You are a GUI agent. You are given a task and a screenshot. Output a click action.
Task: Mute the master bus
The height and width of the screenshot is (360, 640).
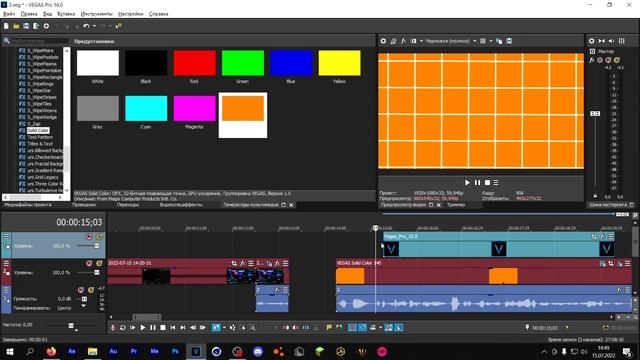pos(608,60)
